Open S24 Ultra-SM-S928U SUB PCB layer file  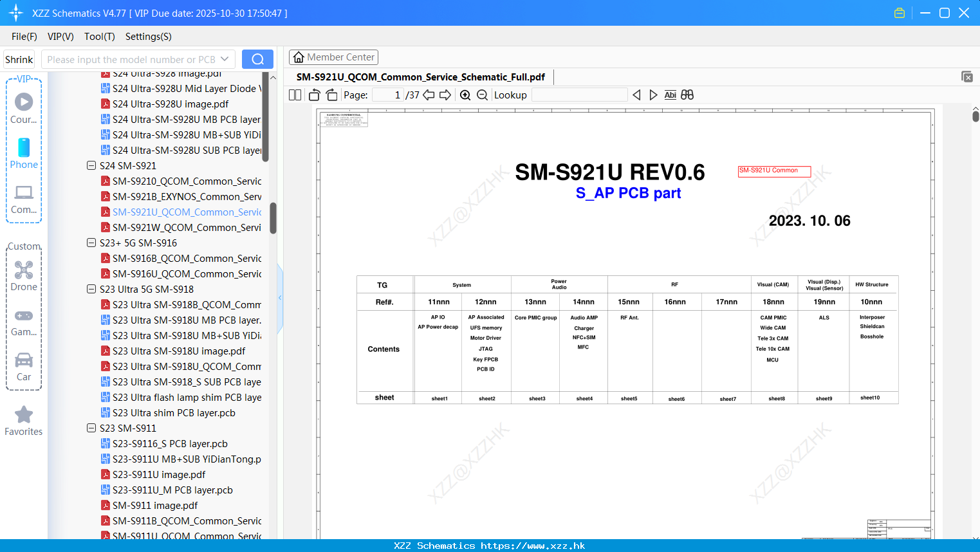tap(181, 150)
